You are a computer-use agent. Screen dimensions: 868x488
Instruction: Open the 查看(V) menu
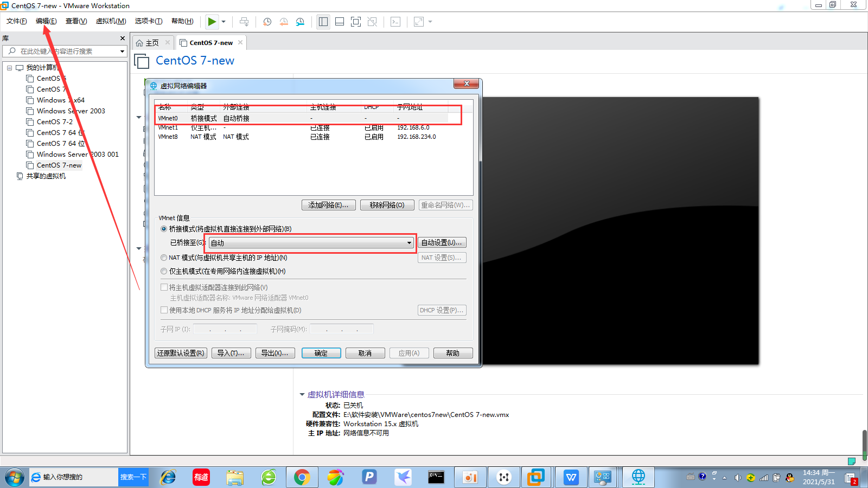pos(76,21)
